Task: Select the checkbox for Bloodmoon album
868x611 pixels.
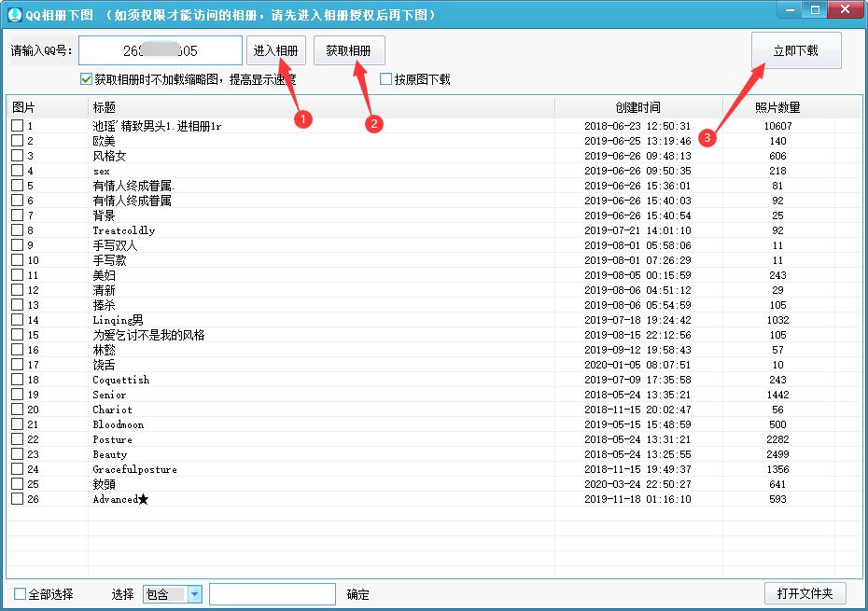Action: (15, 424)
